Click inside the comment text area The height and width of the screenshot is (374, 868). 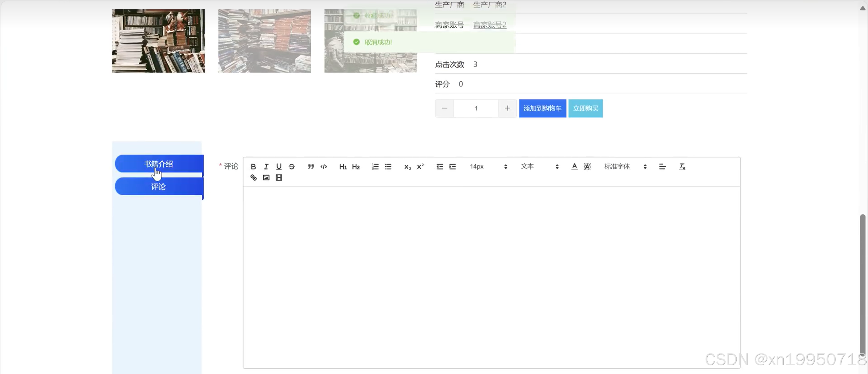click(x=491, y=277)
